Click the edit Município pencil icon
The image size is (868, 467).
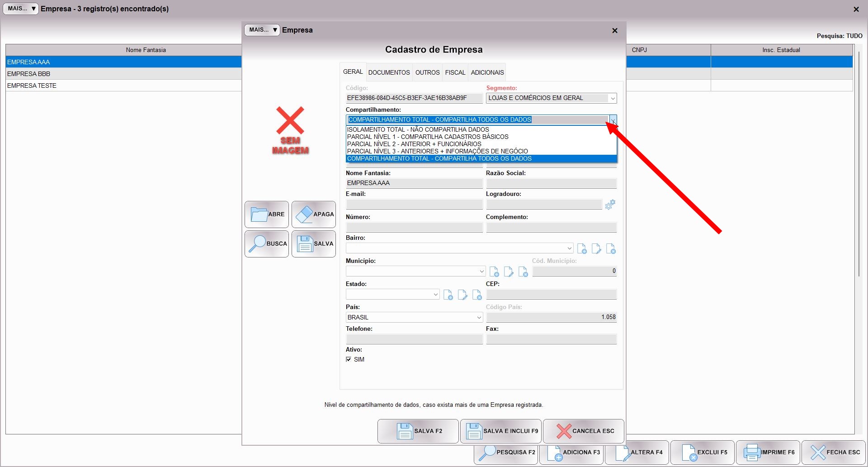[509, 272]
